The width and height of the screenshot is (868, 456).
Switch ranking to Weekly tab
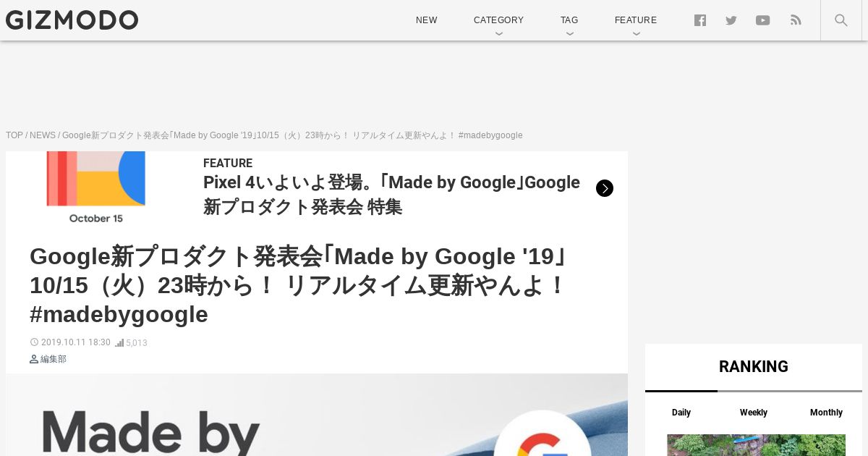pos(754,413)
